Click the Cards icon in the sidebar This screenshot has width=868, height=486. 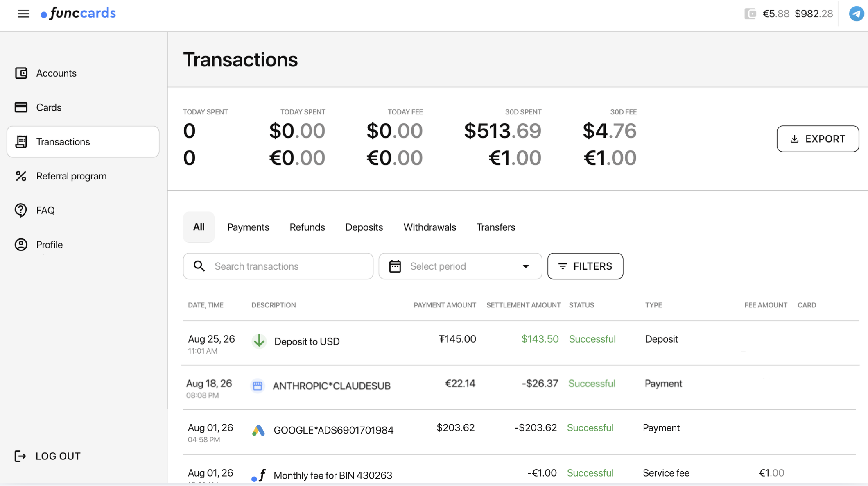[21, 107]
